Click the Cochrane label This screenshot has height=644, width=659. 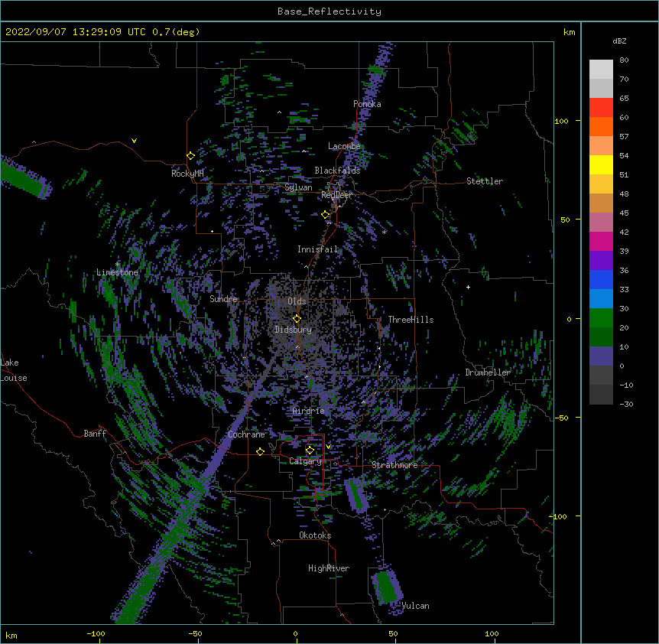click(x=246, y=434)
